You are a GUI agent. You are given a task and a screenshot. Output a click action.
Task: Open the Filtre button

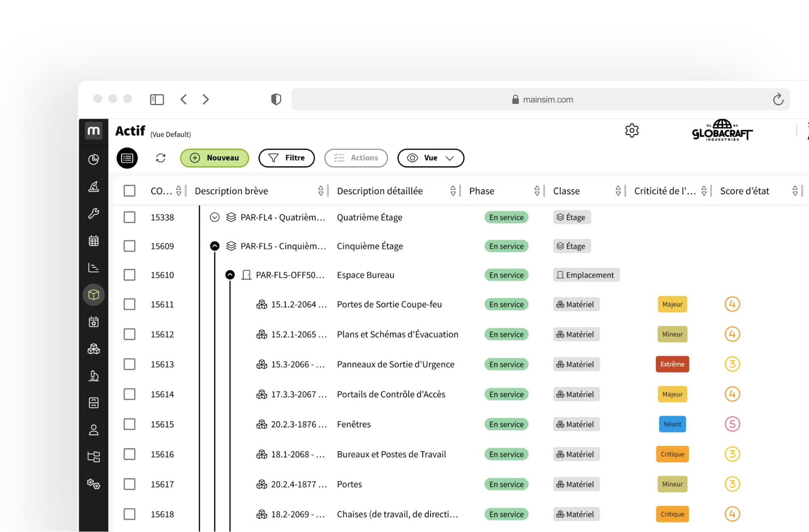pos(287,158)
